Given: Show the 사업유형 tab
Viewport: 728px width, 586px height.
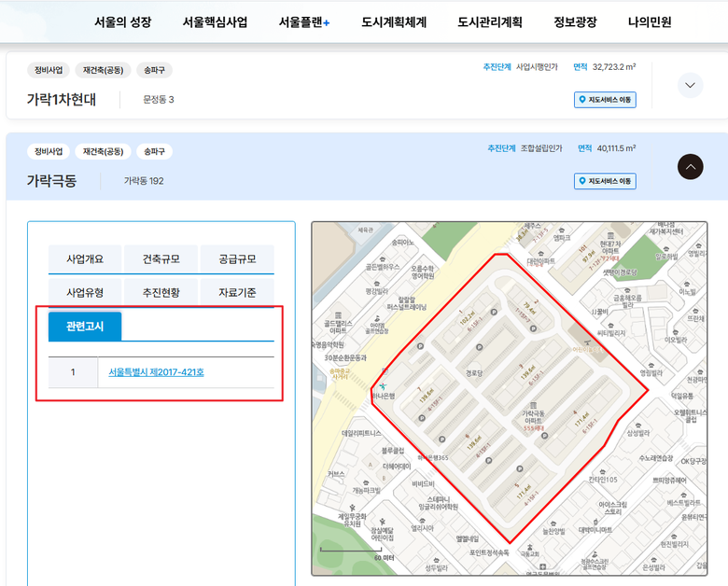Looking at the screenshot, I should click(x=85, y=293).
